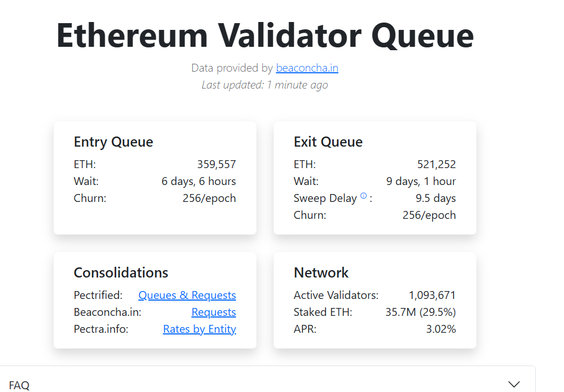Select Exit Queue ETH value 521,252
This screenshot has height=392, width=564.
pos(437,164)
